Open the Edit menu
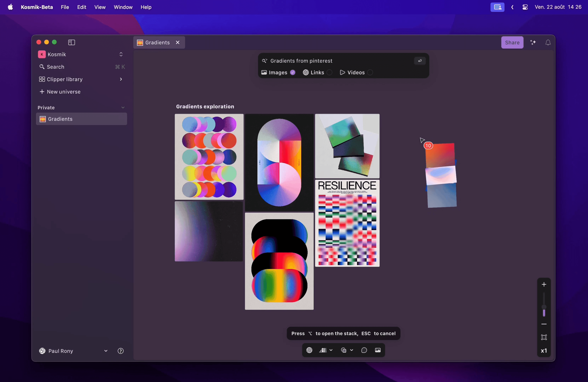This screenshot has height=382, width=588. (x=82, y=7)
